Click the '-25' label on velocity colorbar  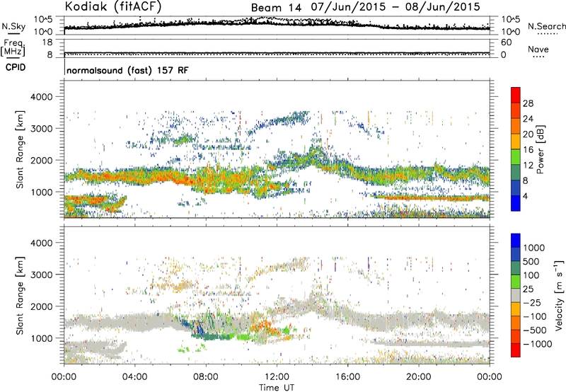click(x=532, y=303)
